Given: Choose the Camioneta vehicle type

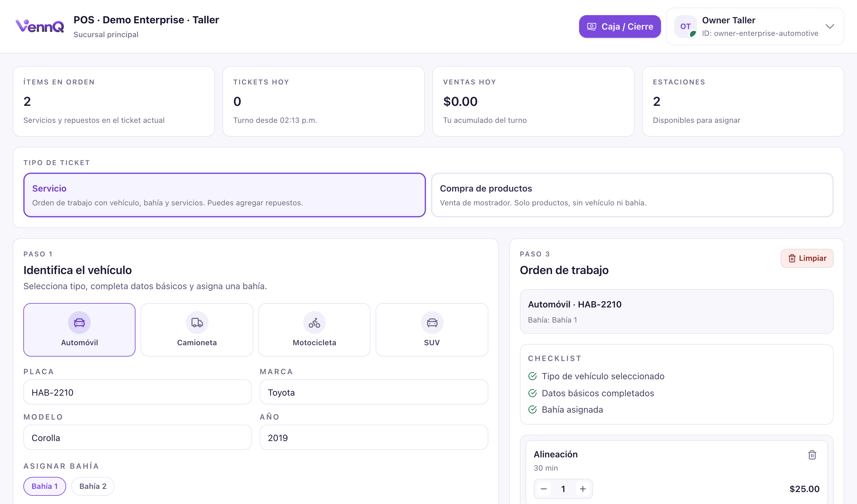Looking at the screenshot, I should (197, 329).
